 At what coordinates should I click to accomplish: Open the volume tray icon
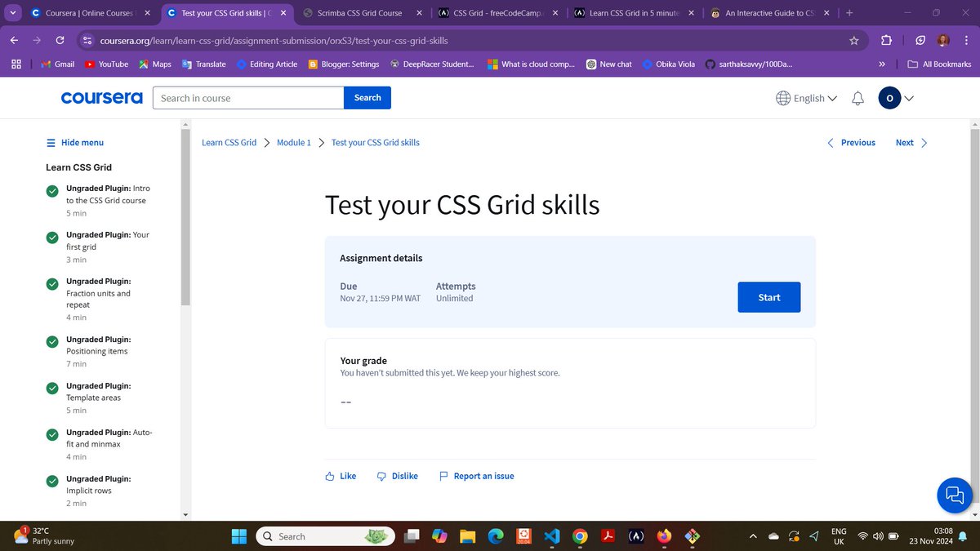[879, 536]
